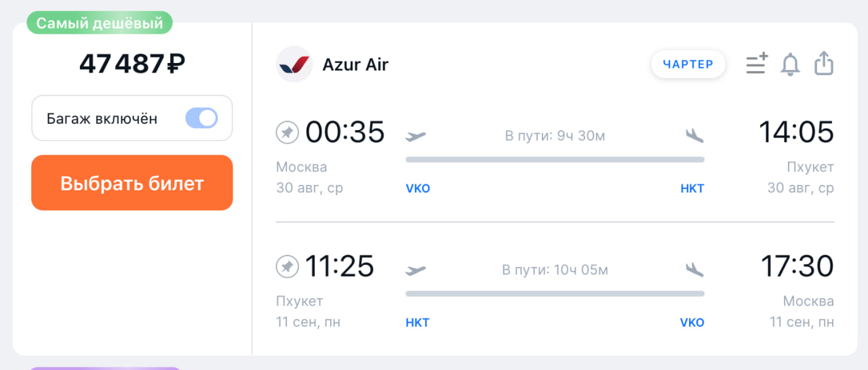Click VKO airport code on outbound flight
868x370 pixels.
(418, 188)
